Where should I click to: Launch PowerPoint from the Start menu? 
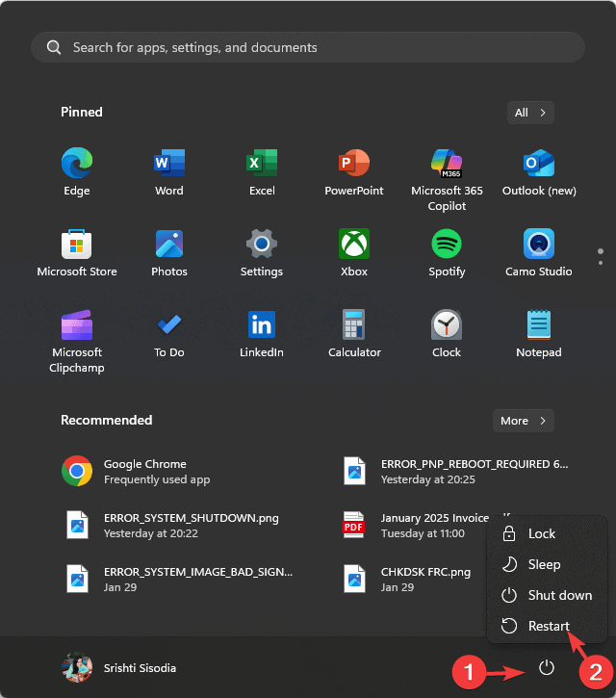354,171
